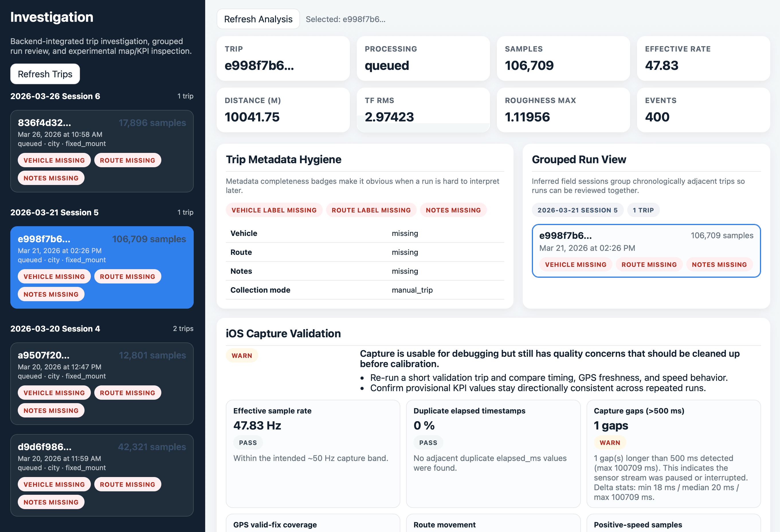Click the Samples 106,709 stat value
Viewport: 780px width, 532px height.
529,65
